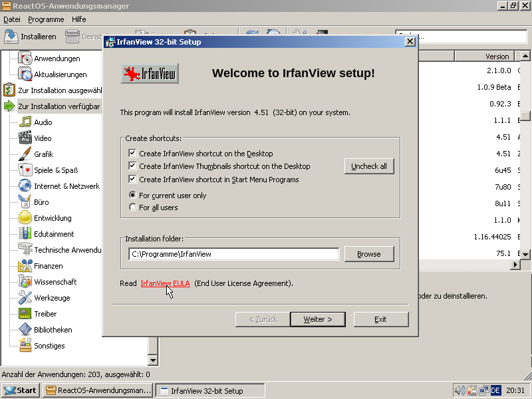Viewport: 532px width, 399px height.
Task: Uncheck shortcut in Start Menu Programs
Action: click(132, 179)
